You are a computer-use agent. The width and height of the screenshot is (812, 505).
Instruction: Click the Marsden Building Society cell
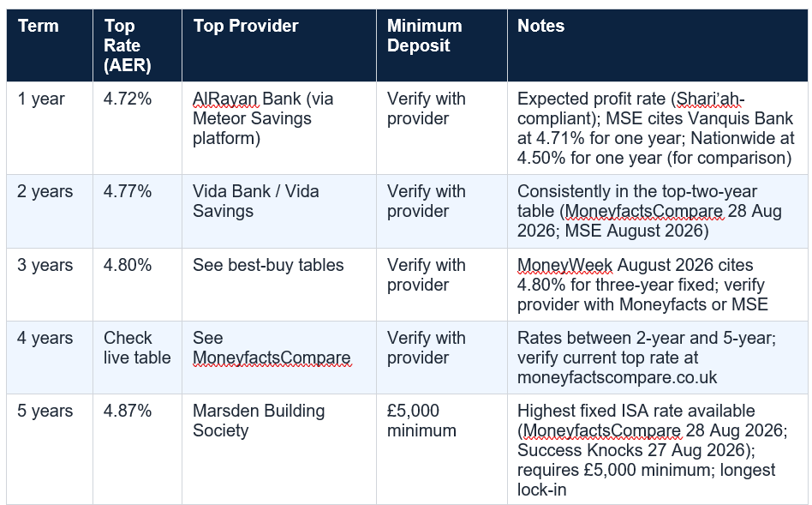tap(279, 449)
